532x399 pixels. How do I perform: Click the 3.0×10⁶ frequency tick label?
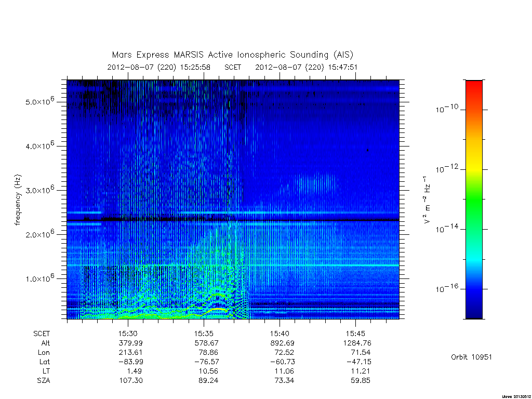(x=39, y=190)
